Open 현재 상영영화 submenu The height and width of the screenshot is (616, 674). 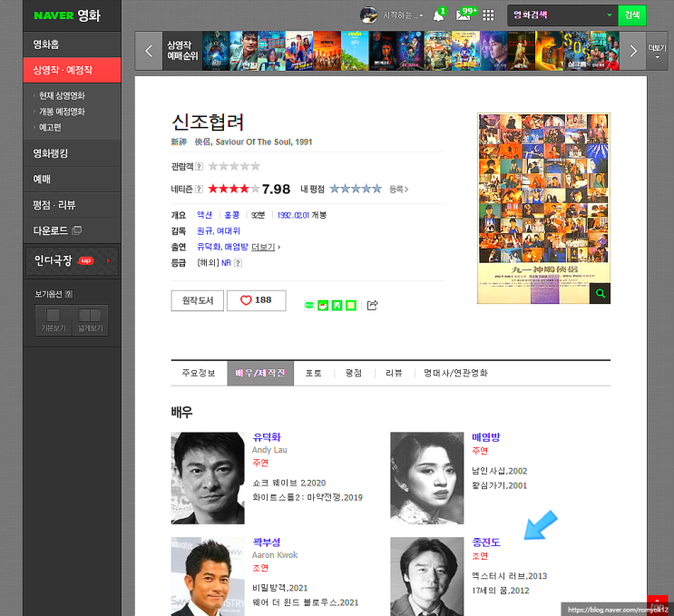click(x=62, y=95)
